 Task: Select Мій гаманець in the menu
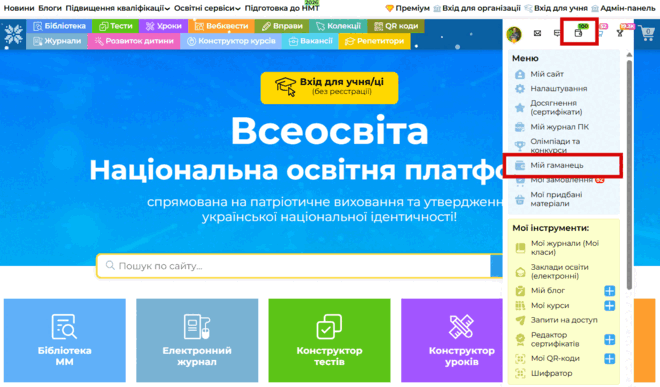pos(562,165)
